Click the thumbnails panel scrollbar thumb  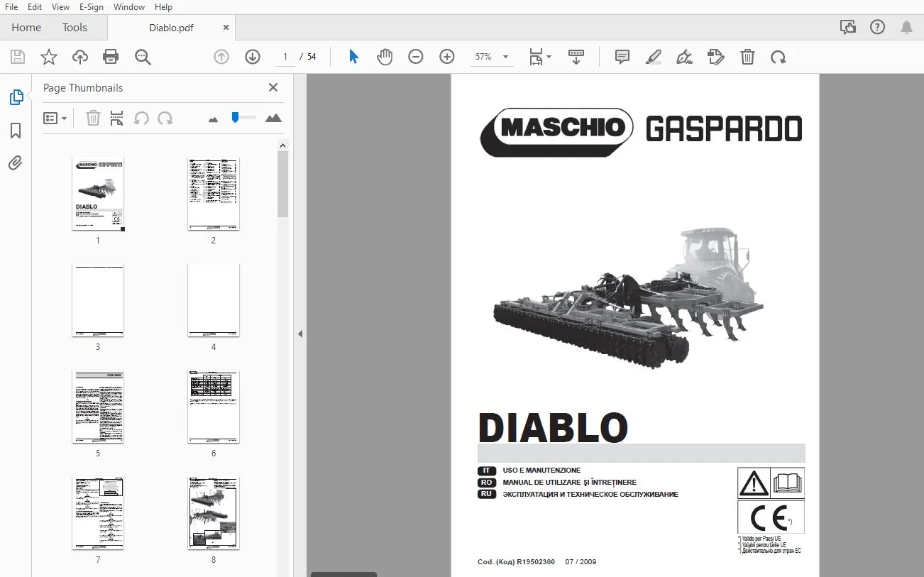[282, 184]
